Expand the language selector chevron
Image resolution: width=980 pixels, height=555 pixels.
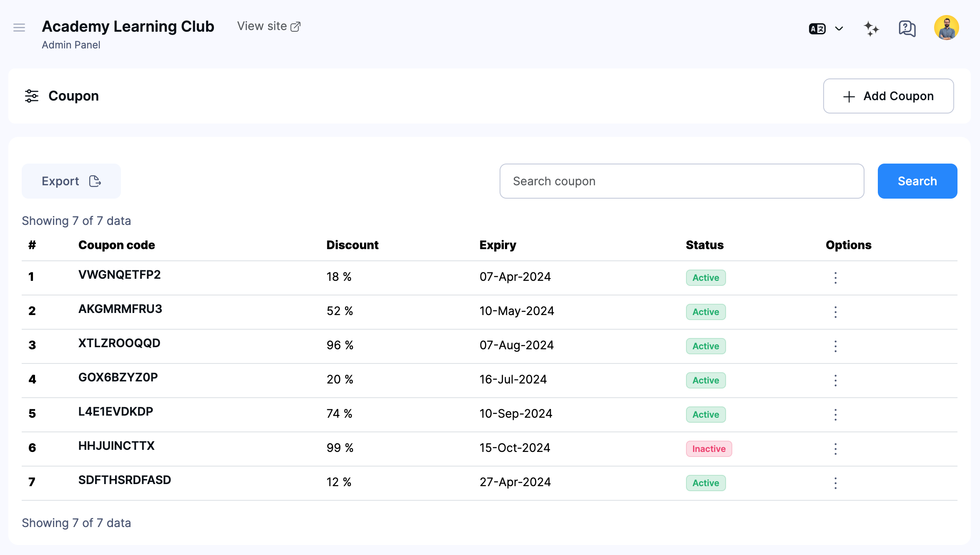pos(839,28)
